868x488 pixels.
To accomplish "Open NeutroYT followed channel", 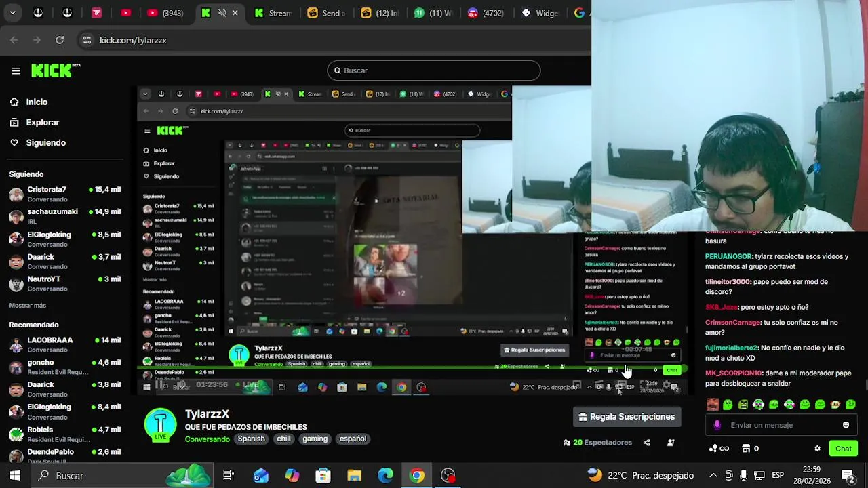I will [x=65, y=283].
